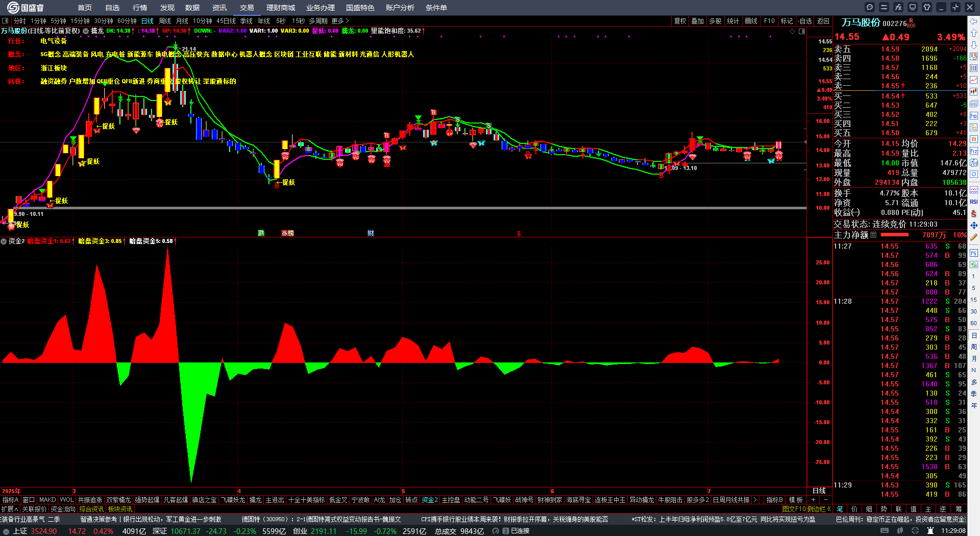Select the 双紫擒龙 indicator tab
Image resolution: width=980 pixels, height=536 pixels.
click(118, 500)
